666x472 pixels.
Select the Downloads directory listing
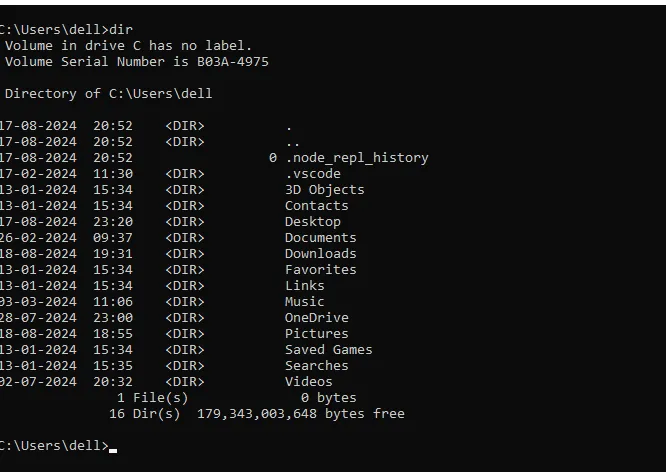click(x=320, y=254)
